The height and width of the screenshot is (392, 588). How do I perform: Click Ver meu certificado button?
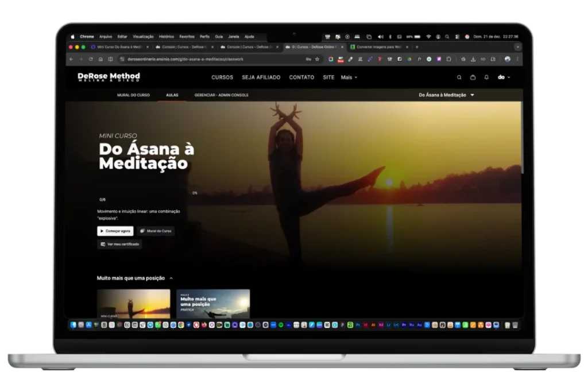[x=119, y=244]
